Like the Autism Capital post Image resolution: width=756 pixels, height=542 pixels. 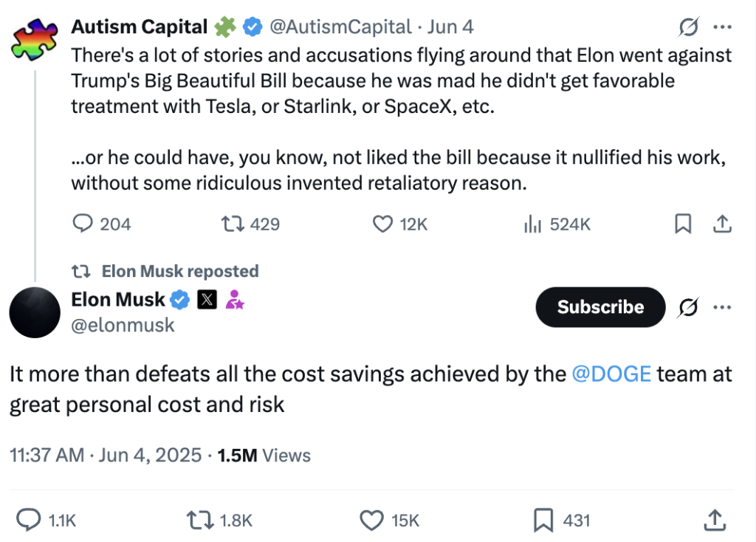tap(382, 224)
